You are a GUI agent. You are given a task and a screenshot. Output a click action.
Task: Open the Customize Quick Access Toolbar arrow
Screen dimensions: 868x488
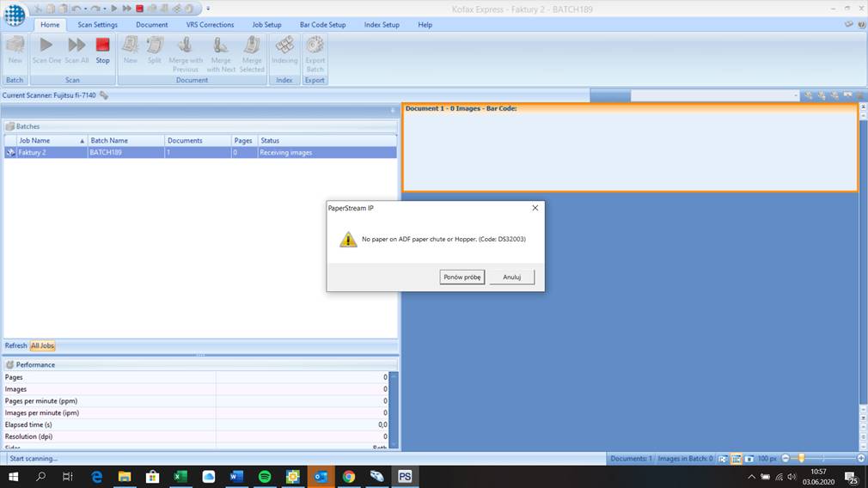[x=208, y=9]
